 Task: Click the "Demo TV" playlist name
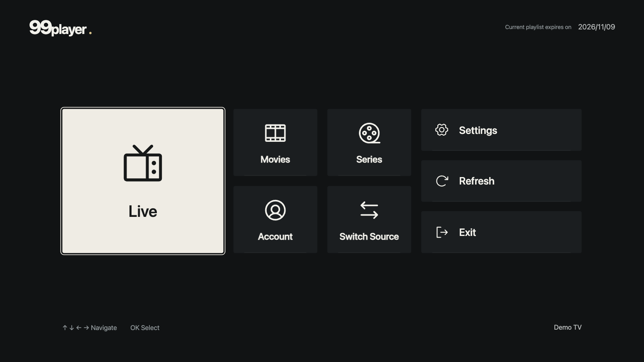[x=568, y=327]
